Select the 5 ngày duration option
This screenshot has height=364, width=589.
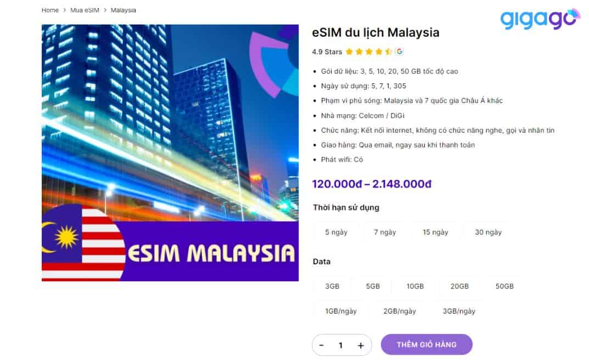336,232
